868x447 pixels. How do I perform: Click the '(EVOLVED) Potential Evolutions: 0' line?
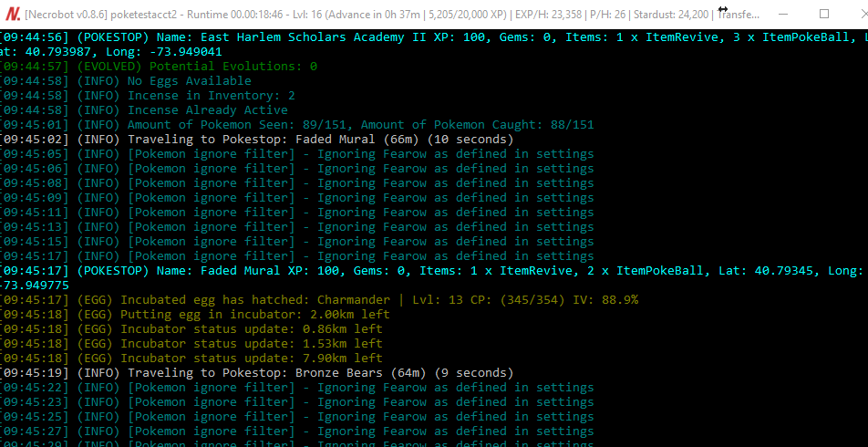pyautogui.click(x=159, y=67)
